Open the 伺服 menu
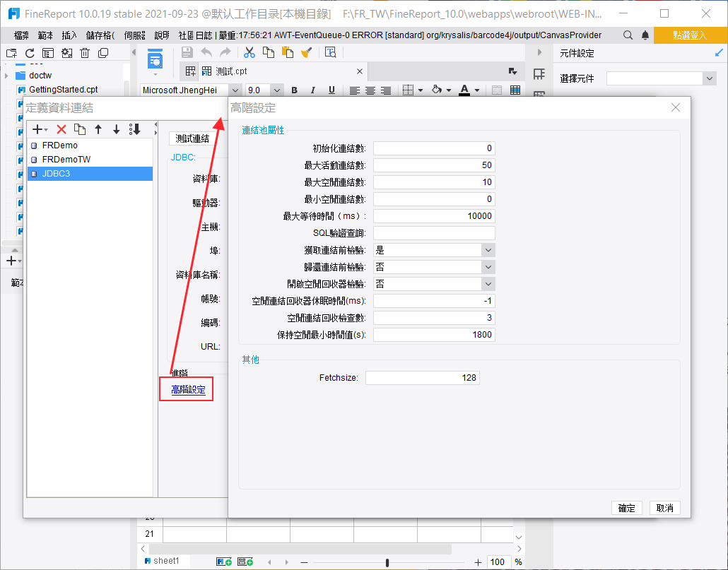 point(136,33)
